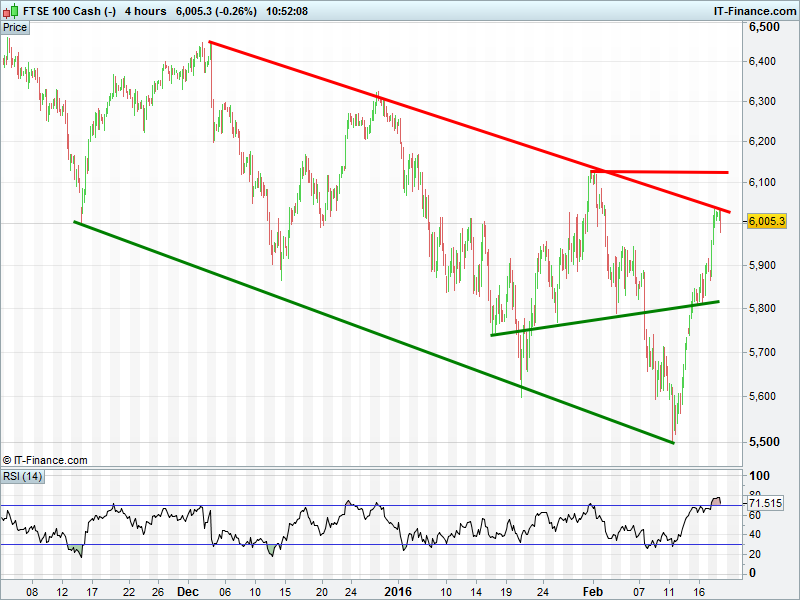This screenshot has height=600, width=800.
Task: Open the RSI (14) indicator label
Action: 21,475
